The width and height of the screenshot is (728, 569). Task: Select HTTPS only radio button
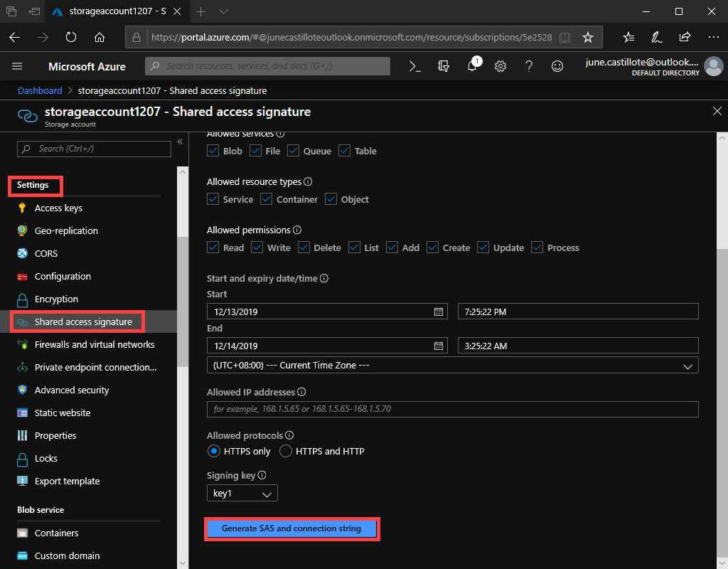213,451
